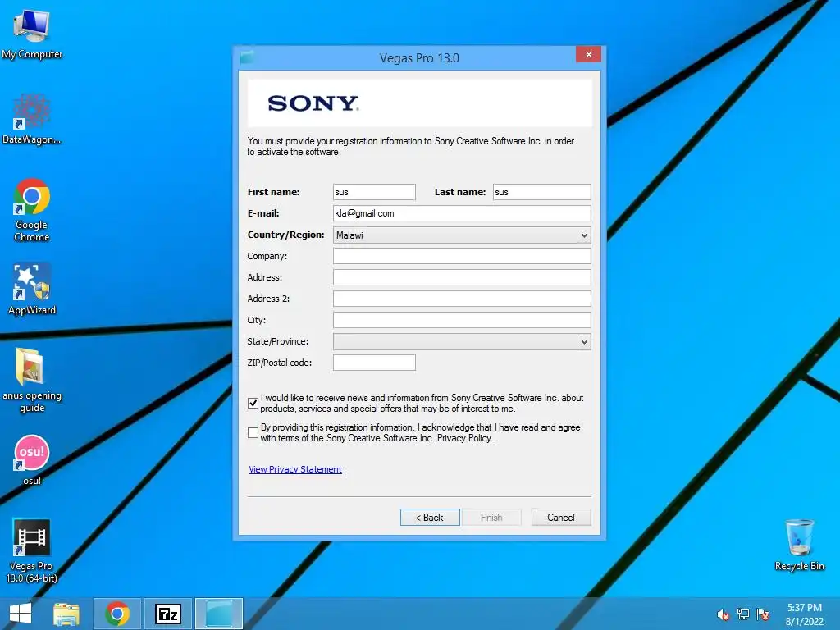Click the Cancel button
This screenshot has width=840, height=630.
561,517
